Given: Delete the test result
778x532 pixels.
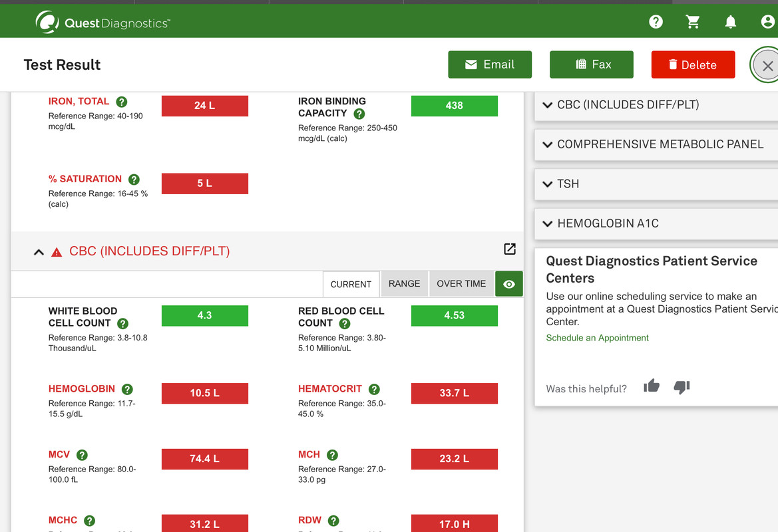Looking at the screenshot, I should pyautogui.click(x=693, y=65).
